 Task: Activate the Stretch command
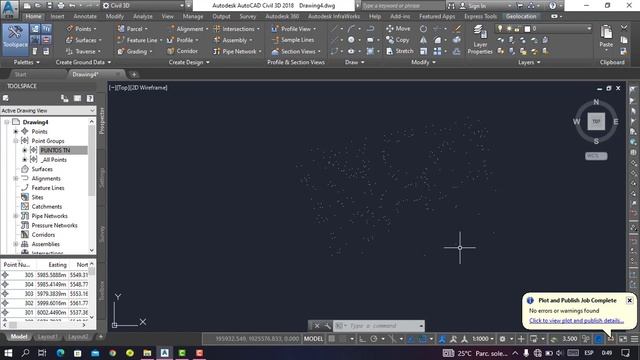[x=400, y=51]
